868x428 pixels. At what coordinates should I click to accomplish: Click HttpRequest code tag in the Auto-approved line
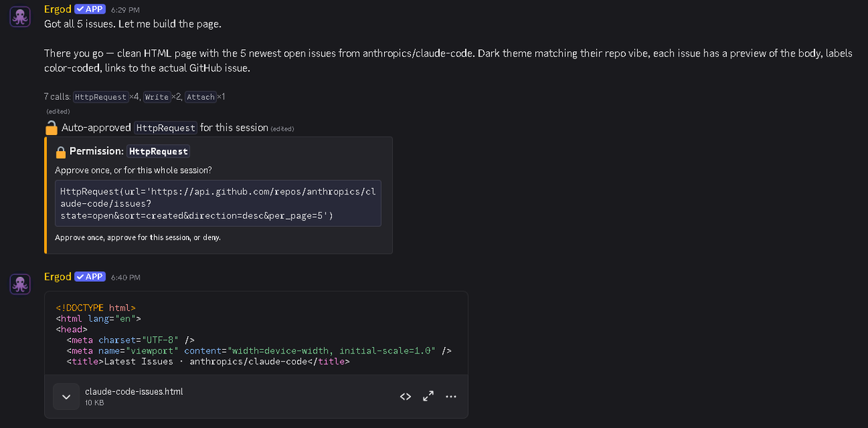[166, 127]
